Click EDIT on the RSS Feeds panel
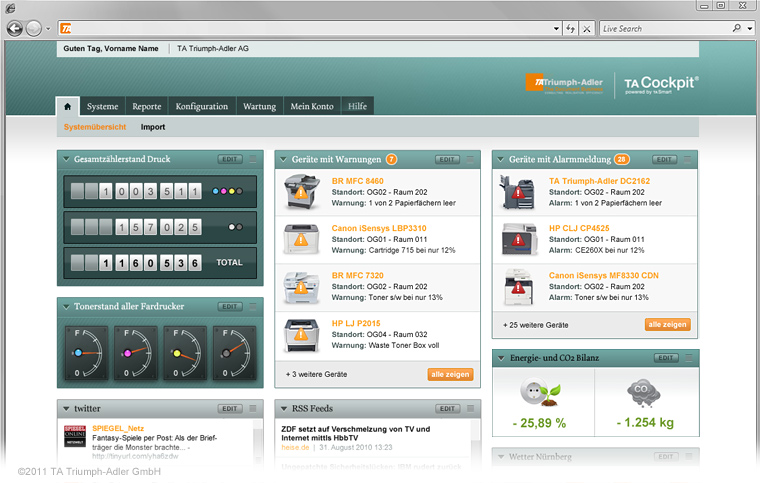Image resolution: width=760 pixels, height=483 pixels. [x=447, y=408]
